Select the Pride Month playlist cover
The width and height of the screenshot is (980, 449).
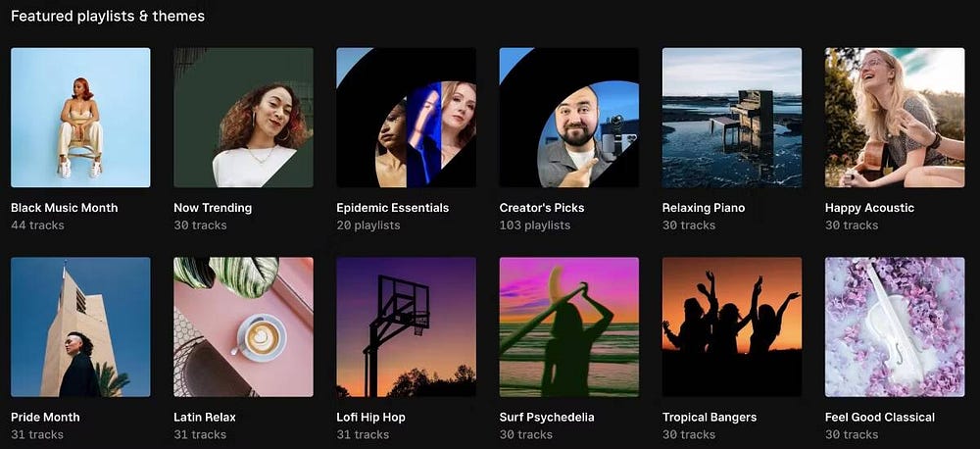click(x=80, y=327)
